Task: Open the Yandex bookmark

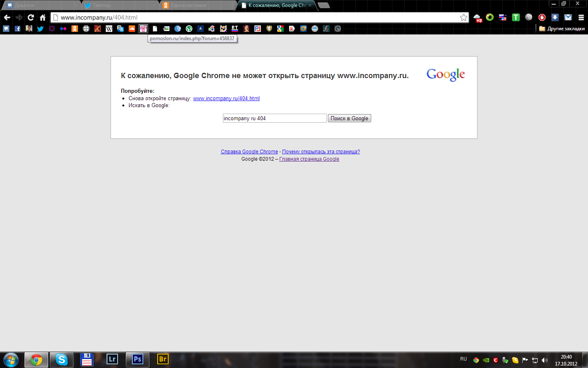Action: (292, 29)
